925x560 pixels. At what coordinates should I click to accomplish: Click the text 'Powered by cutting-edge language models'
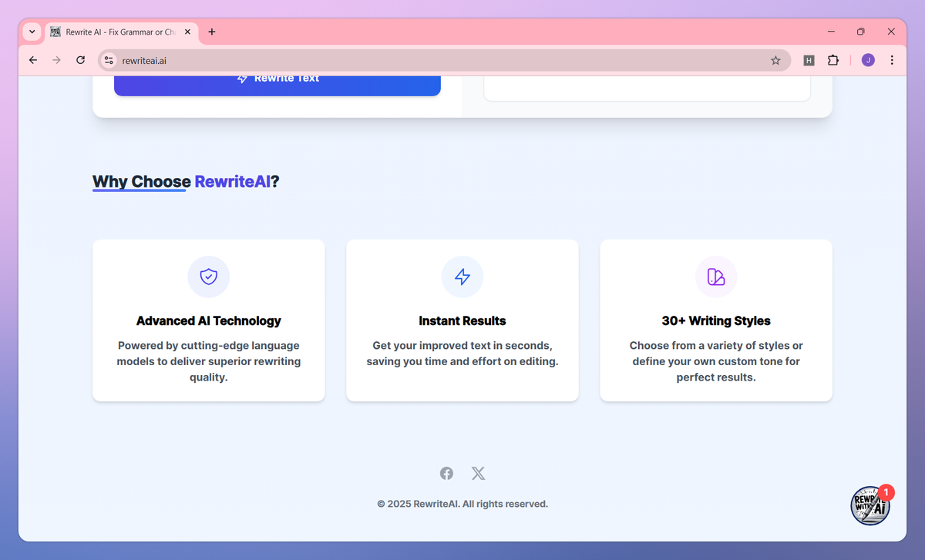(209, 354)
